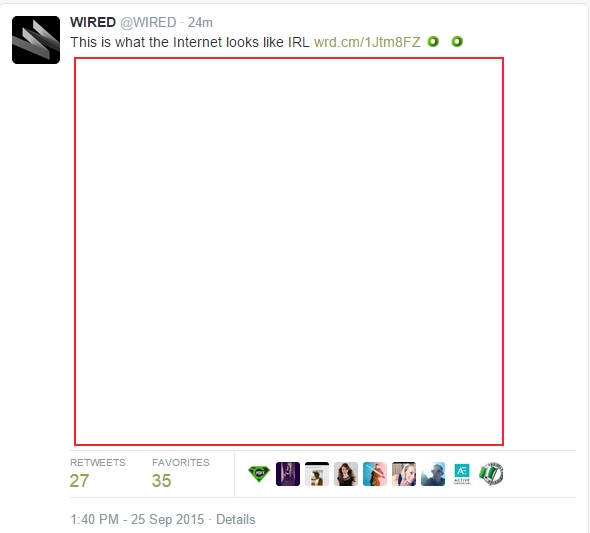This screenshot has height=533, width=590.
Task: Click the blank tweet image area
Action: coord(289,251)
